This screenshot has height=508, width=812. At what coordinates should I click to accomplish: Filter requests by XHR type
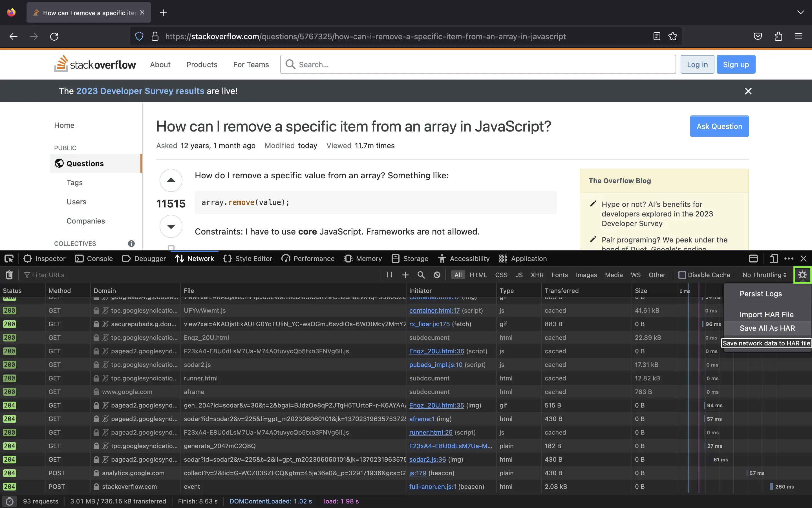pyautogui.click(x=537, y=275)
